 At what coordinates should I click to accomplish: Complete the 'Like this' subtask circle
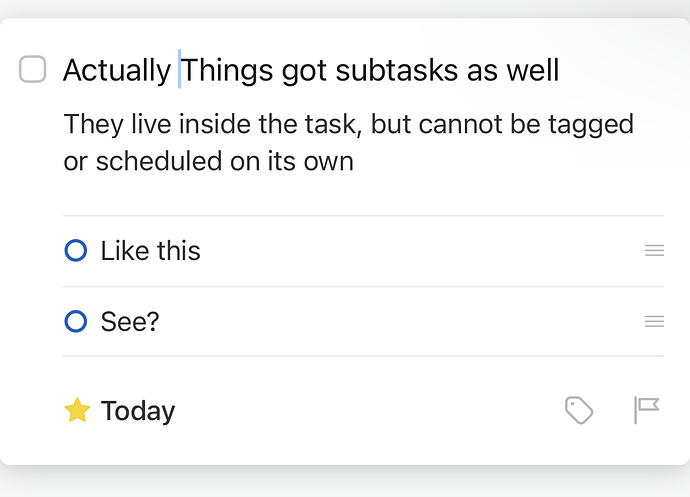(x=76, y=251)
